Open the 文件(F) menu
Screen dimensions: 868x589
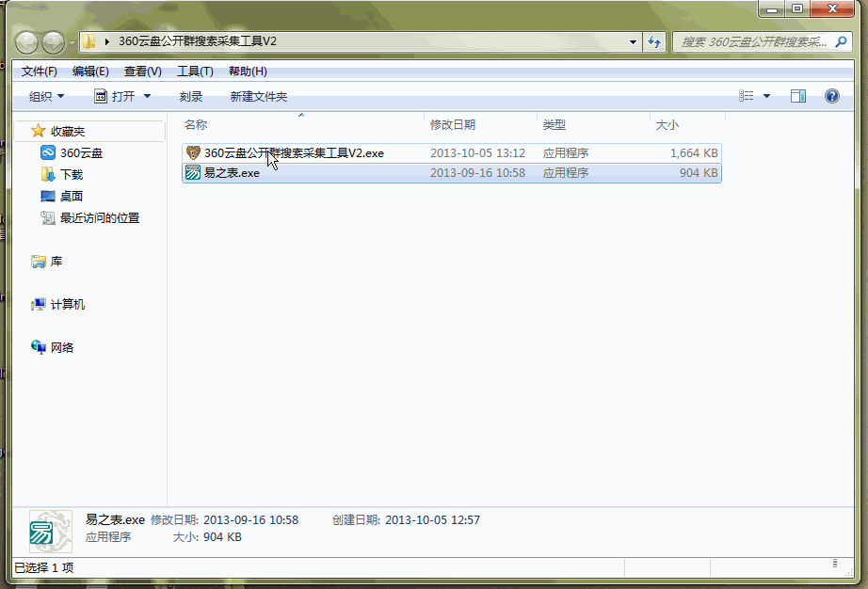(x=39, y=72)
